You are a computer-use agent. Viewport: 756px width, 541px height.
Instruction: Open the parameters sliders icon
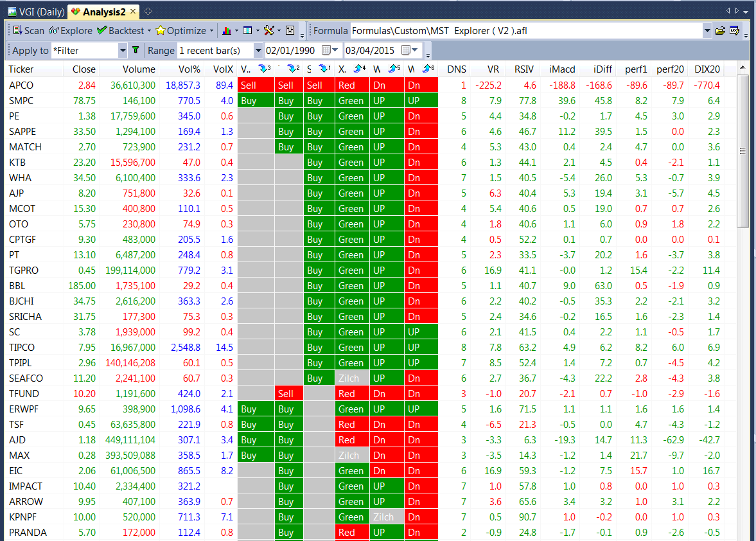(x=290, y=30)
